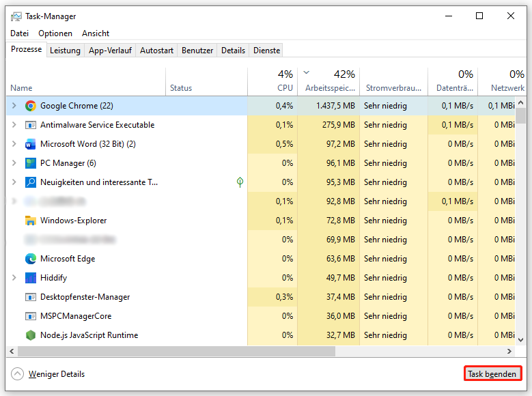Image resolution: width=532 pixels, height=396 pixels.
Task: Select the Microsoft Edge process name
Action: pyautogui.click(x=68, y=259)
